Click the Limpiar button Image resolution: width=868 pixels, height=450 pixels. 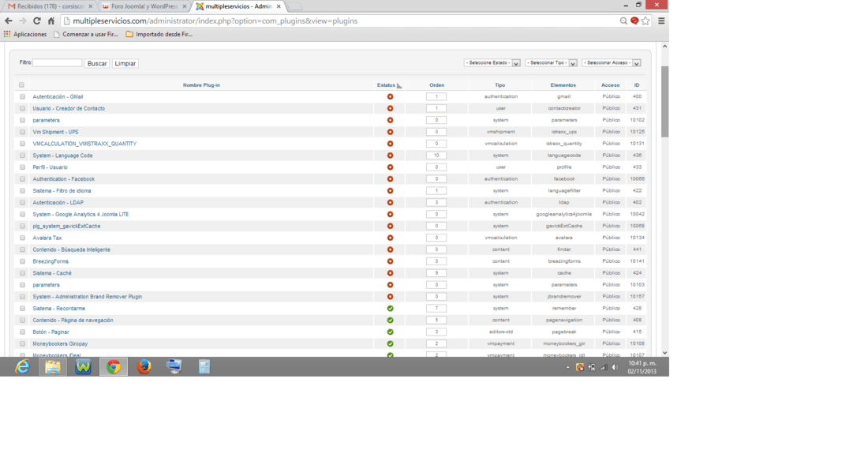(125, 64)
